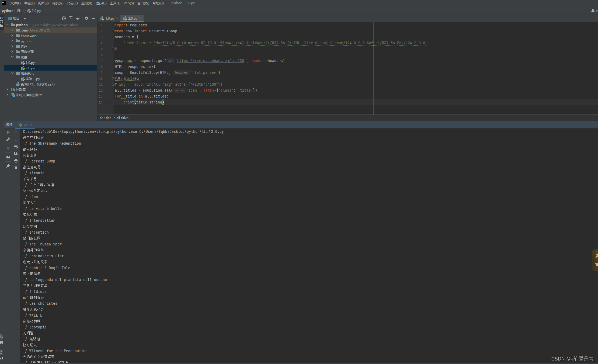The image size is (598, 364).
Task: Click the green Rerun button in Run panel
Action: tap(8, 132)
